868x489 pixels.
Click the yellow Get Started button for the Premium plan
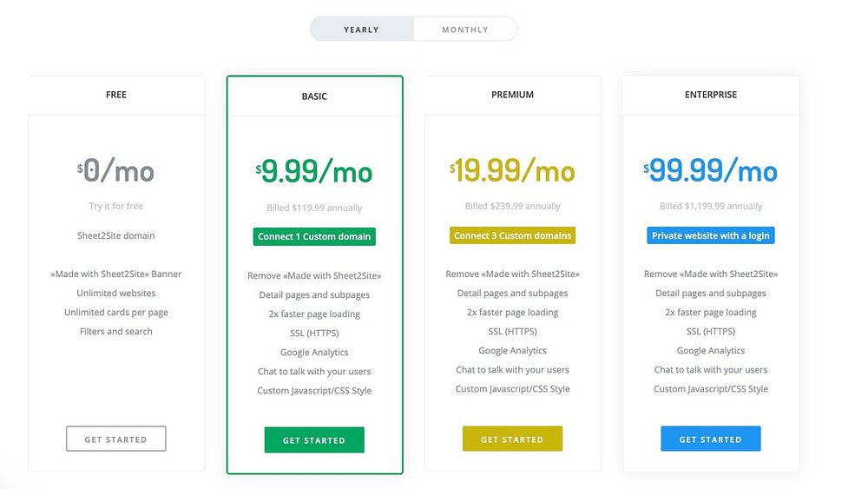point(513,439)
